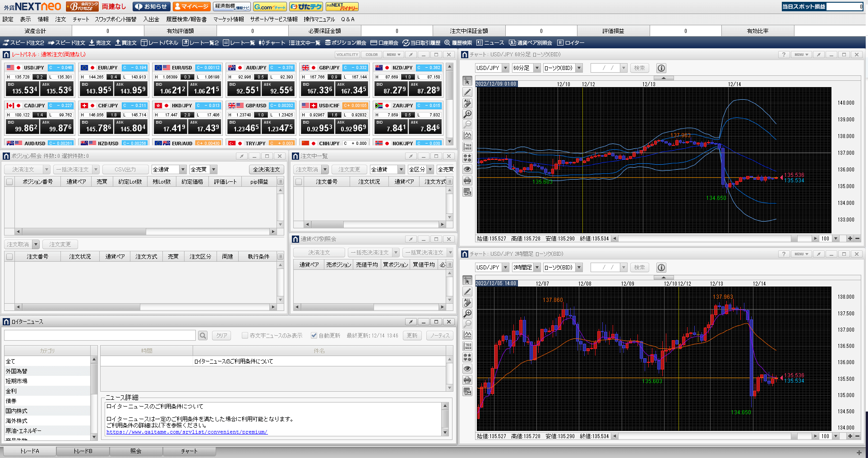This screenshot has width=868, height=458.
Task: Open ローソク(BID) dropdown in 60分足 chart
Action: (x=579, y=68)
